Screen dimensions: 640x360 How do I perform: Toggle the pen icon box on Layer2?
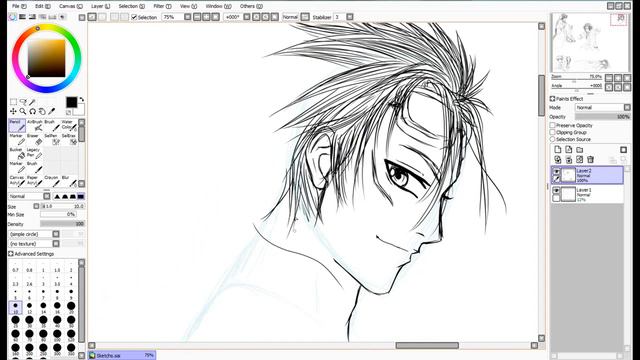[556, 179]
